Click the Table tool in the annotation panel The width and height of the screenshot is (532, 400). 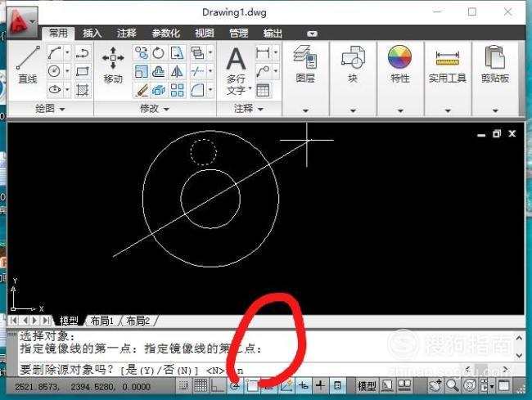coord(264,90)
